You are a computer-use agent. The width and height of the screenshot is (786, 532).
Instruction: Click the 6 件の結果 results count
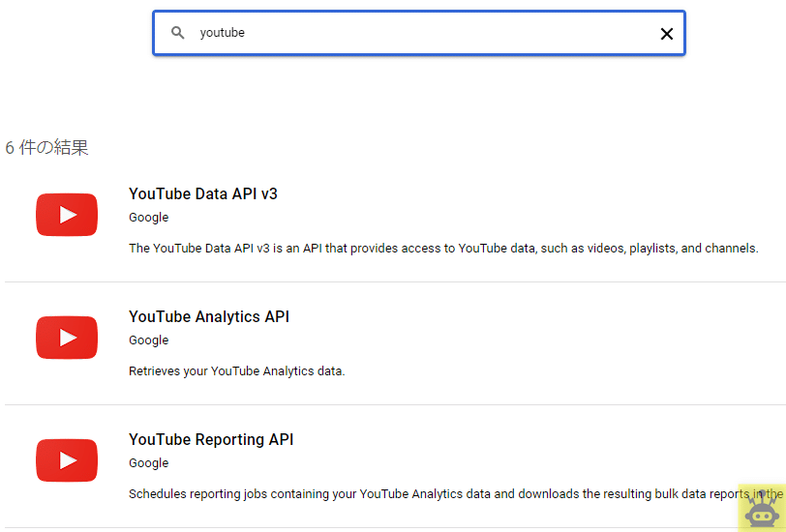[46, 148]
